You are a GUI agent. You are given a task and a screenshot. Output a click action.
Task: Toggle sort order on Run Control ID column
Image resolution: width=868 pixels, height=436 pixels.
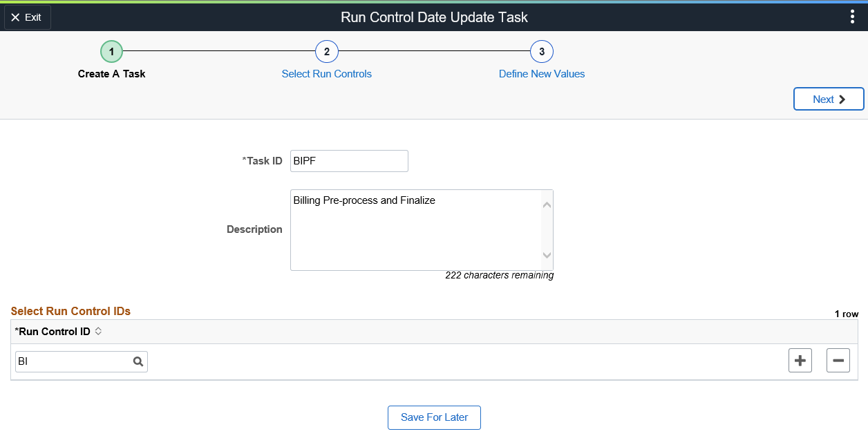tap(97, 331)
